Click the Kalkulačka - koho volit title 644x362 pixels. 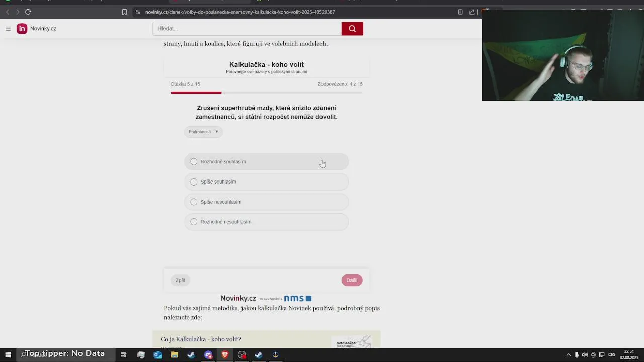click(x=267, y=64)
